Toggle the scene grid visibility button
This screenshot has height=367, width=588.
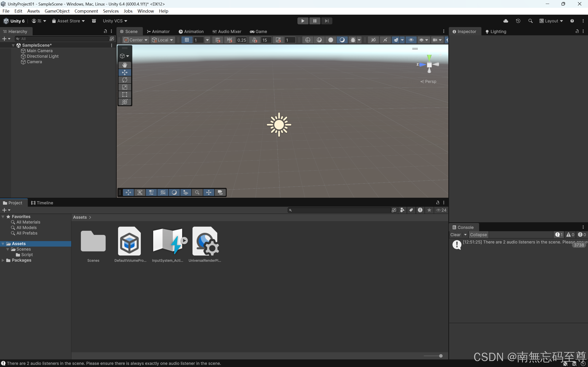[187, 40]
